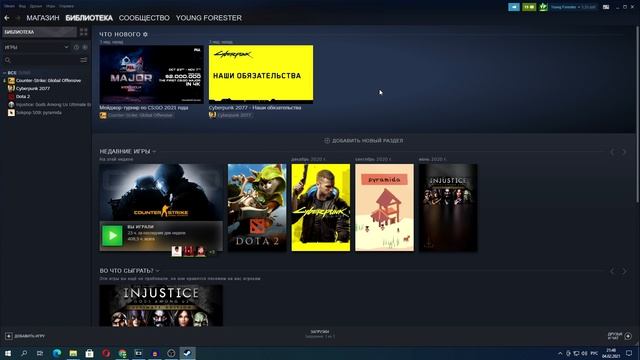Expand the НЕДАВНИЕ ИГРЫ shelf dropdown

coord(154,151)
